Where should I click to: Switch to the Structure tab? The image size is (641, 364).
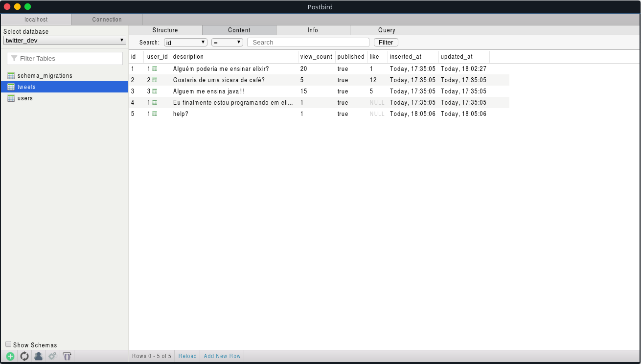(x=165, y=30)
